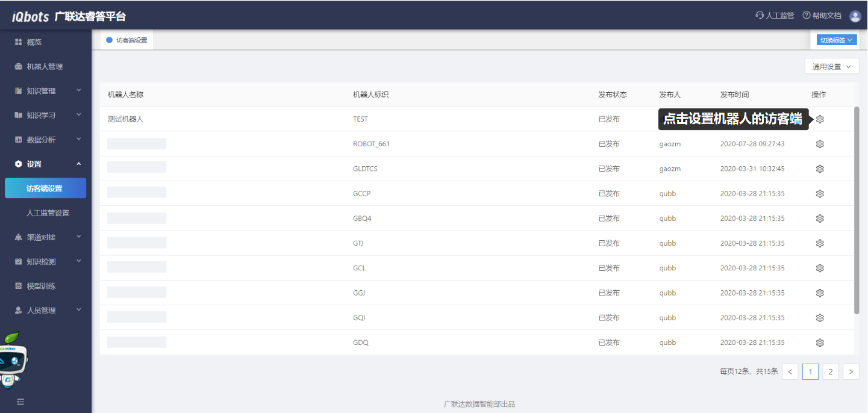Screen dimensions: 868x413
Task: Click the settings gear for GLDTCS
Action: (819, 169)
